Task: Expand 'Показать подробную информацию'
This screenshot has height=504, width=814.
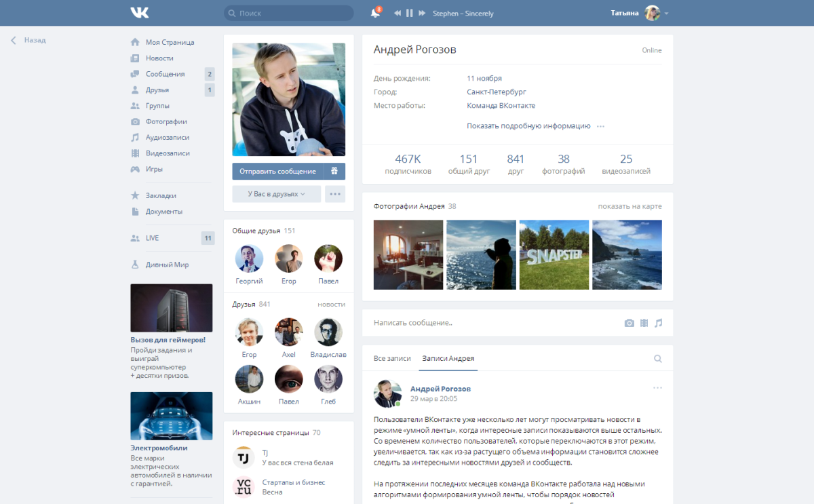Action: (x=528, y=126)
